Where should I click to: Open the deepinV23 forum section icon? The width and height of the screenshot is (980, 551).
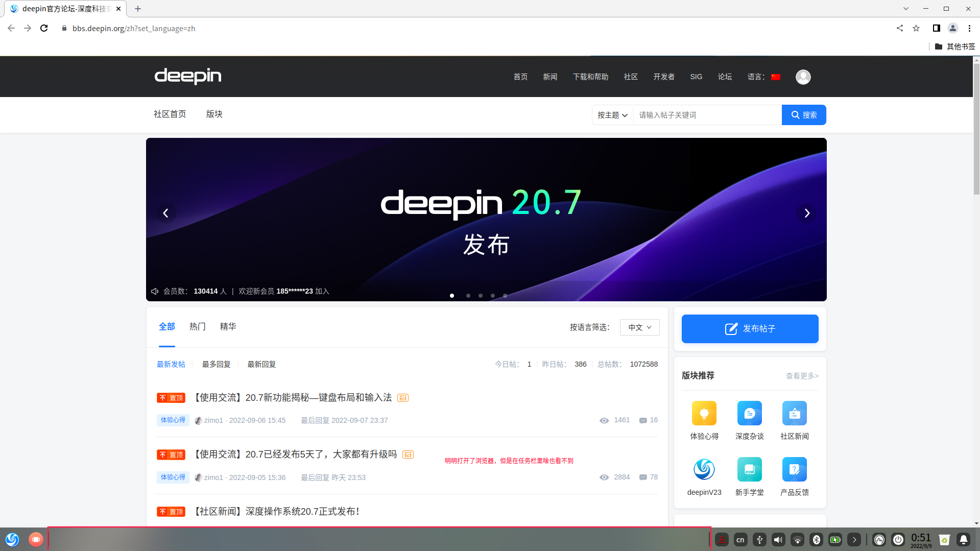pos(704,469)
